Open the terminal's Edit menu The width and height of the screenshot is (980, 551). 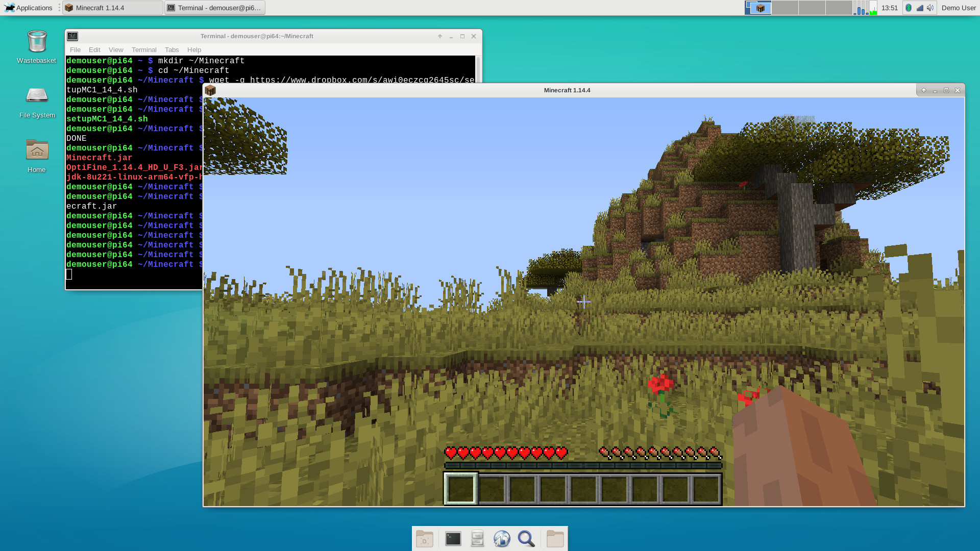pyautogui.click(x=94, y=49)
